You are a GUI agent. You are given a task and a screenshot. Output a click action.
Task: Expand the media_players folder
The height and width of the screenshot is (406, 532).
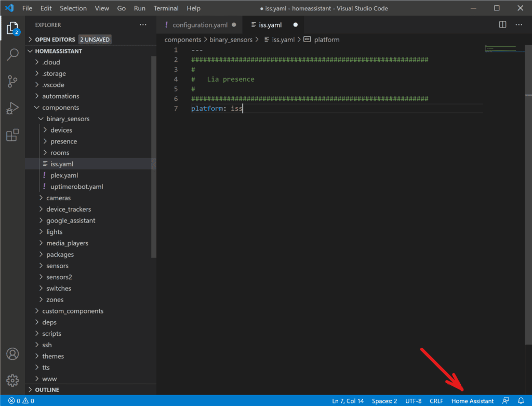pyautogui.click(x=91, y=243)
